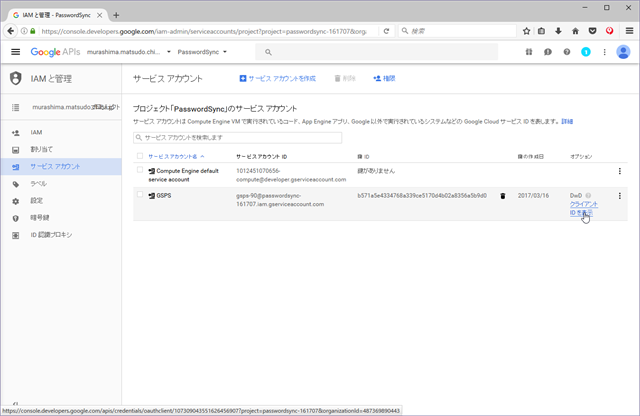Click the site info icon in address bar
The width and height of the screenshot is (640, 416).
pyautogui.click(x=24, y=31)
